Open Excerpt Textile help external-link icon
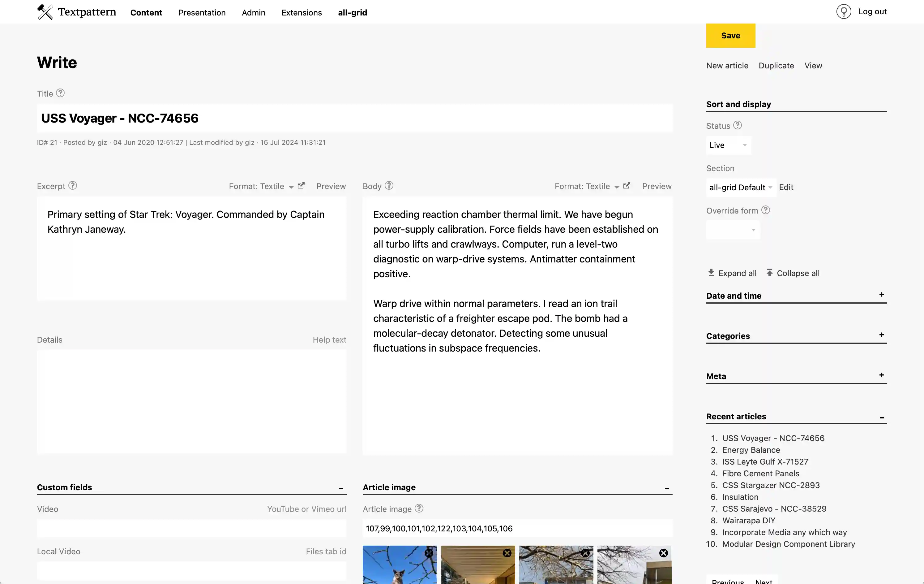This screenshot has width=924, height=584. [301, 185]
